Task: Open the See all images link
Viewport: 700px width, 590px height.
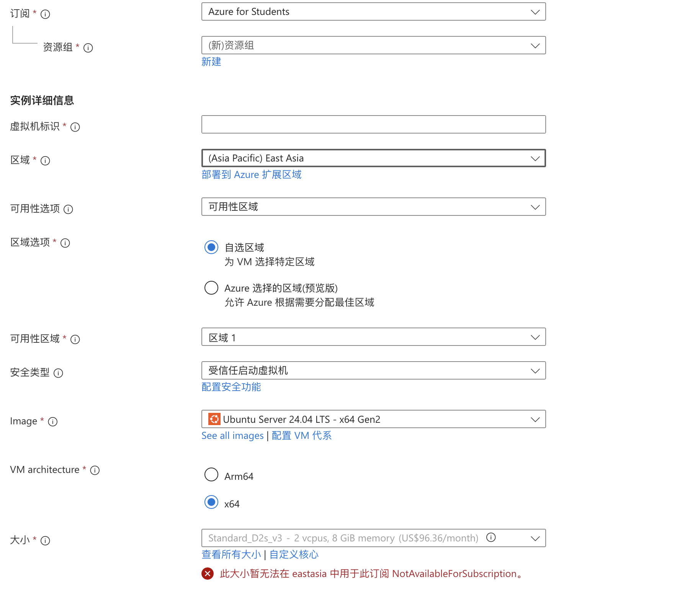Action: 232,436
